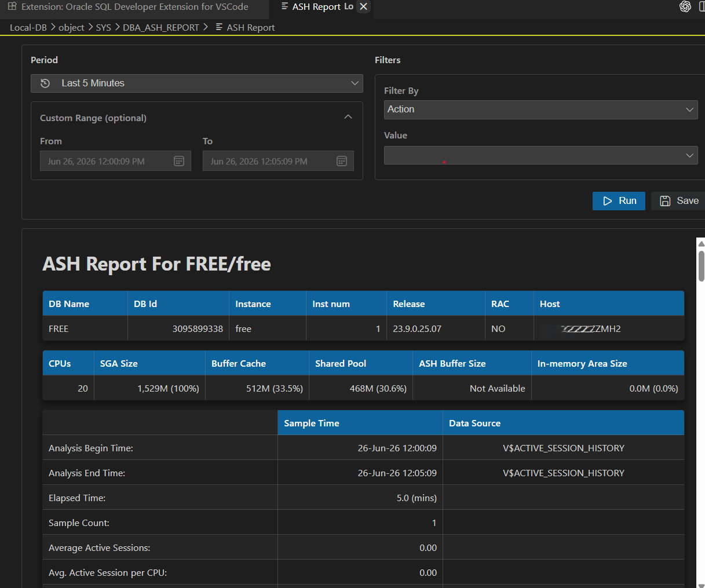The image size is (705, 588).
Task: Open the From date calendar picker
Action: pos(179,161)
